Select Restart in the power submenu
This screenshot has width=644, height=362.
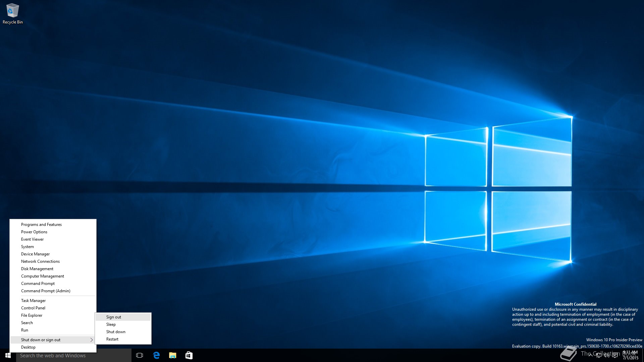[112, 339]
